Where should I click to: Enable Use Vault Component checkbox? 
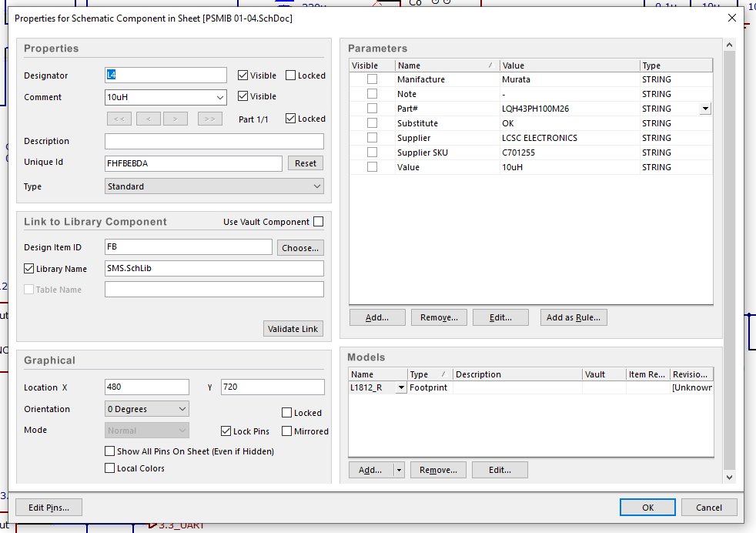318,221
